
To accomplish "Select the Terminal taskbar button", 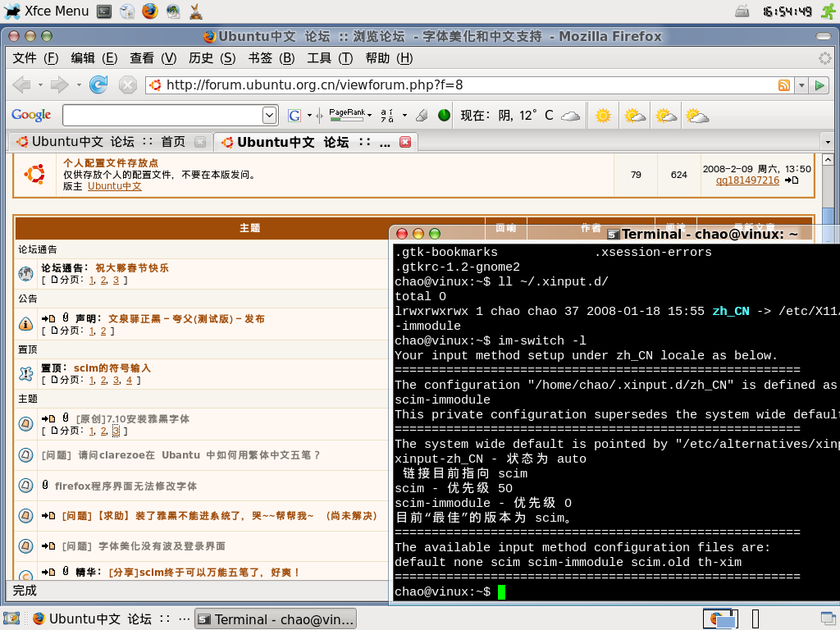I will (276, 619).
